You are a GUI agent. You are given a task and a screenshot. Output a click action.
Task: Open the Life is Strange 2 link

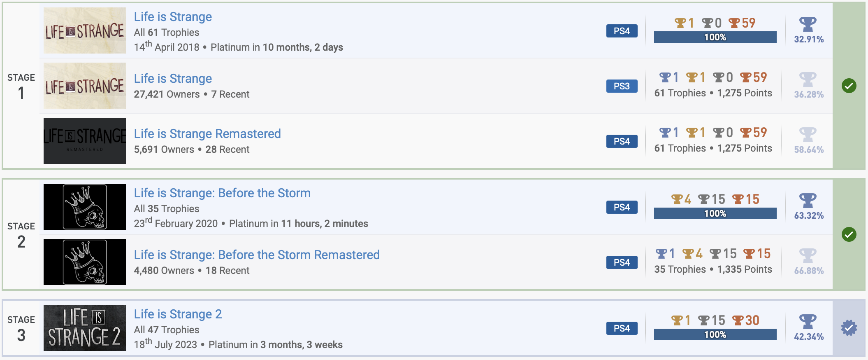[178, 314]
